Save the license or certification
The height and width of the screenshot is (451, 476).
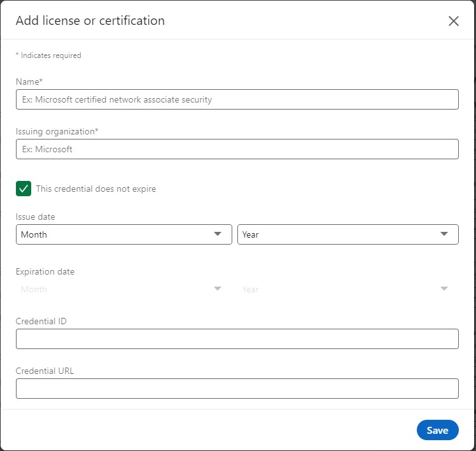[x=437, y=430]
